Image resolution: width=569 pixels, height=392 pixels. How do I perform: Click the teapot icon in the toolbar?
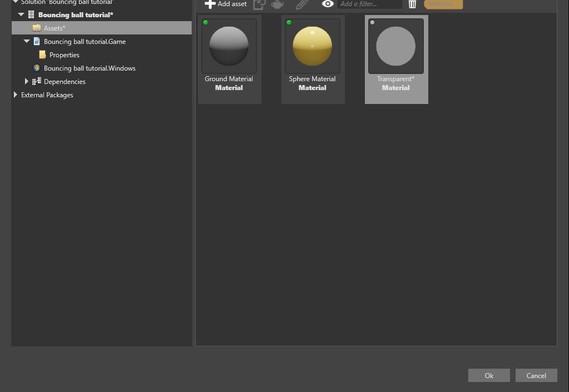[x=278, y=4]
